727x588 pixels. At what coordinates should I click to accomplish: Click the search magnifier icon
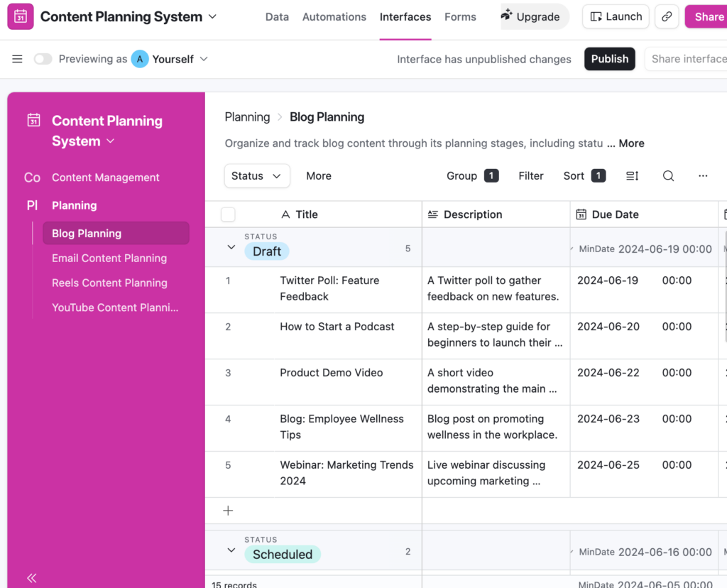pos(668,176)
